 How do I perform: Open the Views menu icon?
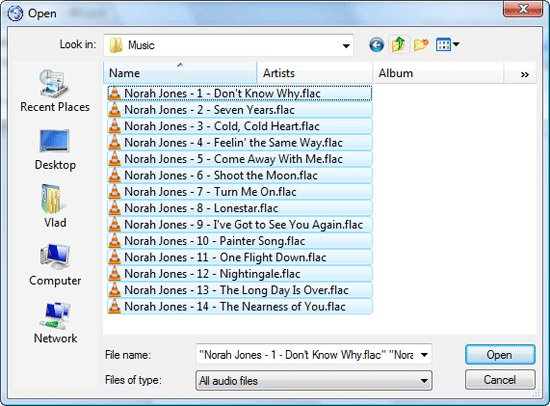[447, 45]
